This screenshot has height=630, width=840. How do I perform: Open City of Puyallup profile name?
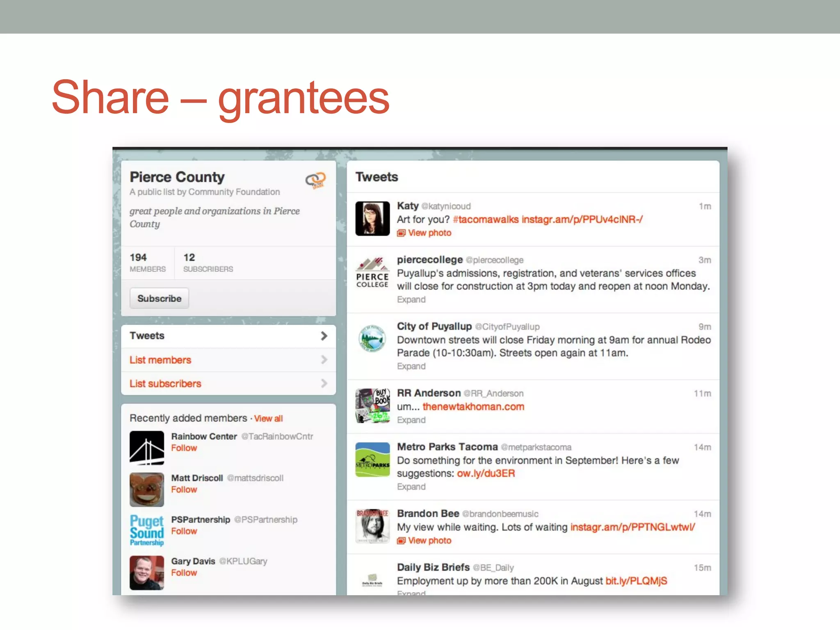[x=434, y=326]
